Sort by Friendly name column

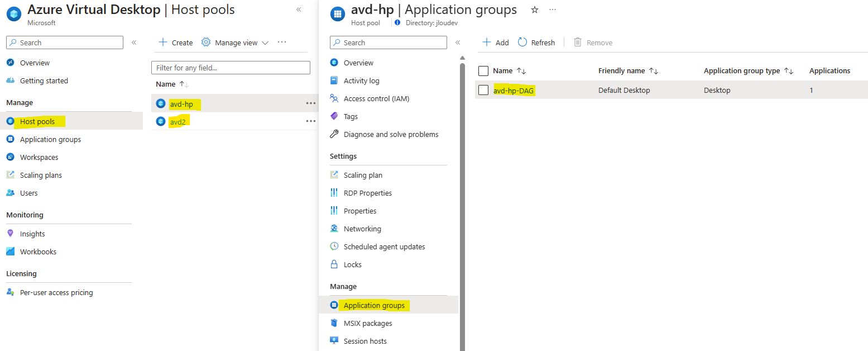[x=629, y=71]
